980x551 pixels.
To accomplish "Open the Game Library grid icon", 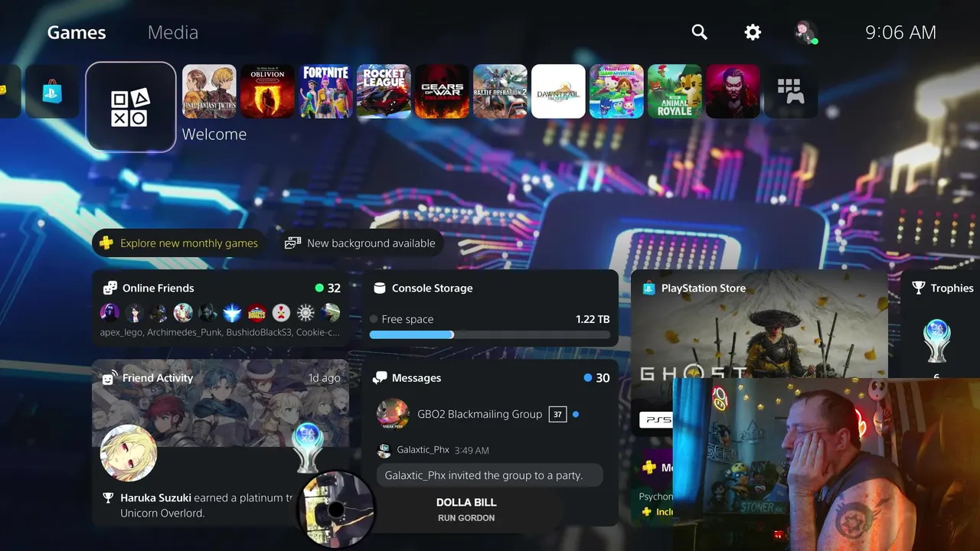I will 791,92.
